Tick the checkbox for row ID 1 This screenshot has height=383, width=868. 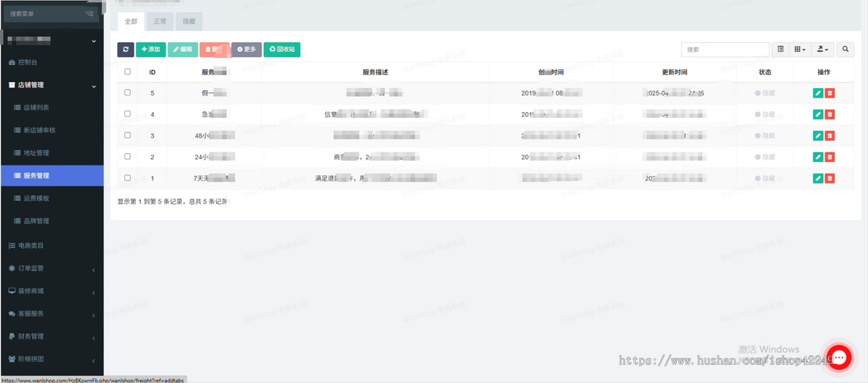coord(127,178)
